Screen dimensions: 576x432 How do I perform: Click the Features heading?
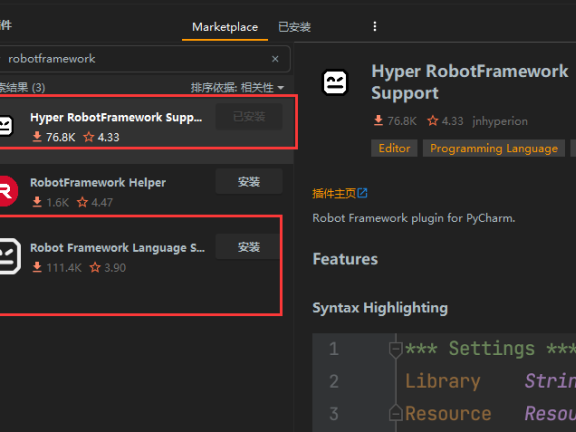coord(345,259)
